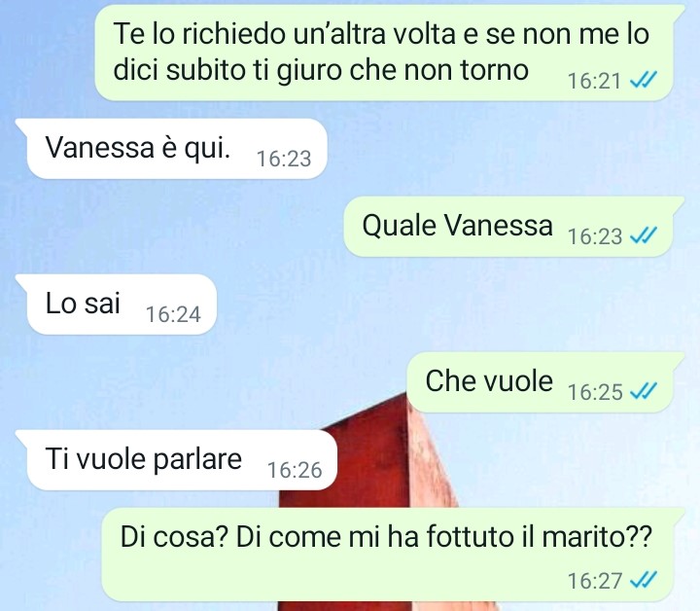This screenshot has width=700, height=611.
Task: Tap blue double check beside Quale Vanessa
Action: 644,235
